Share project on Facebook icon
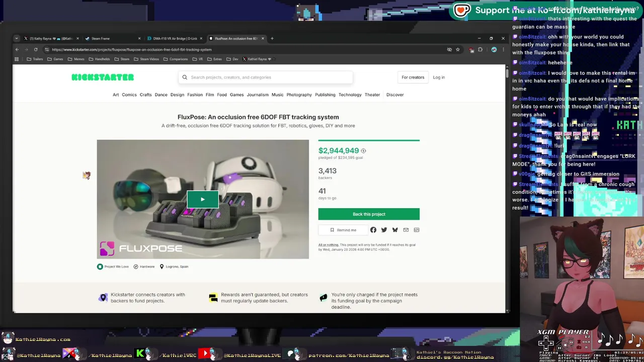Screen dimensions: 644x362 373,230
